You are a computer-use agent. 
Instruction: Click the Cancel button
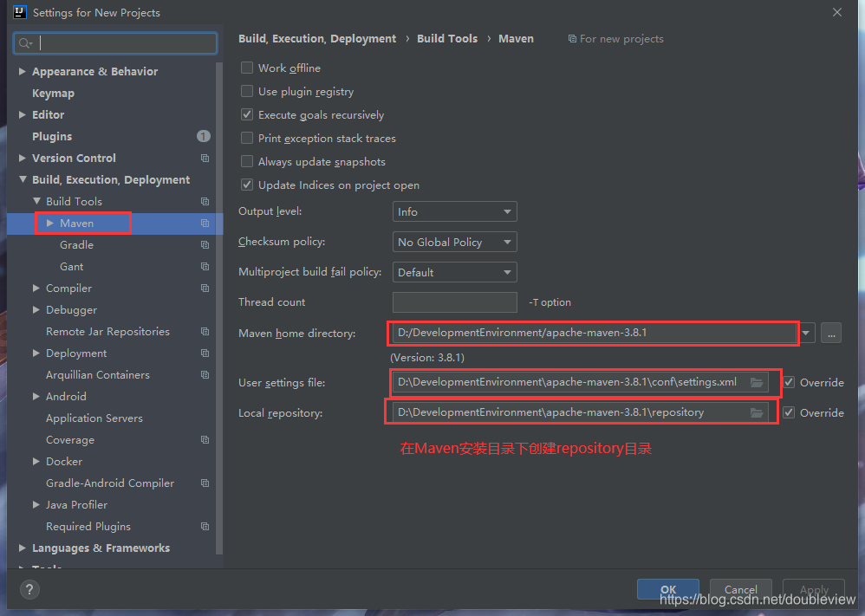pos(740,589)
